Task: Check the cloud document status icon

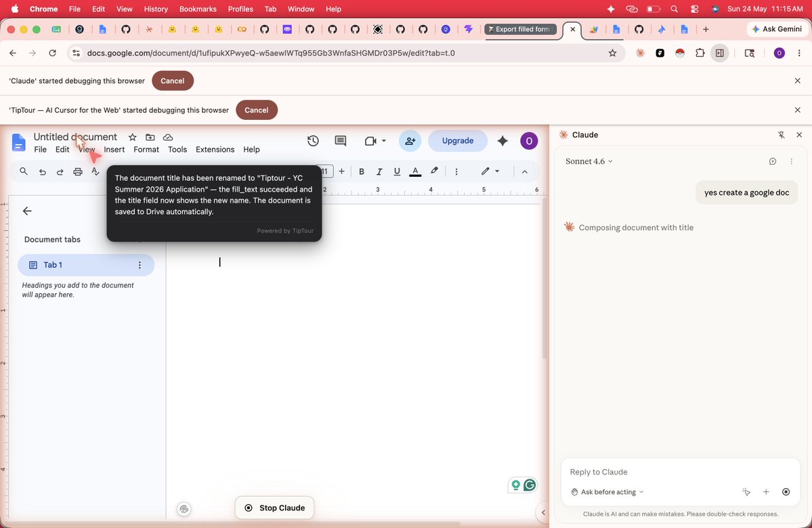Action: pos(168,137)
